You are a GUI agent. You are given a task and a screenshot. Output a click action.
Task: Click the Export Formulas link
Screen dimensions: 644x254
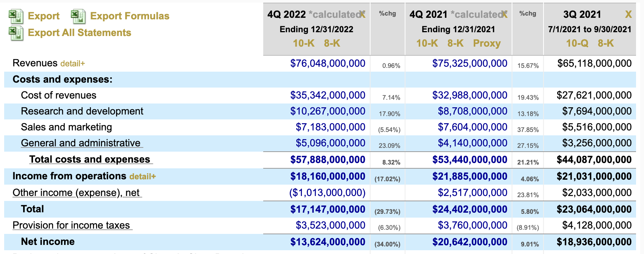click(130, 16)
